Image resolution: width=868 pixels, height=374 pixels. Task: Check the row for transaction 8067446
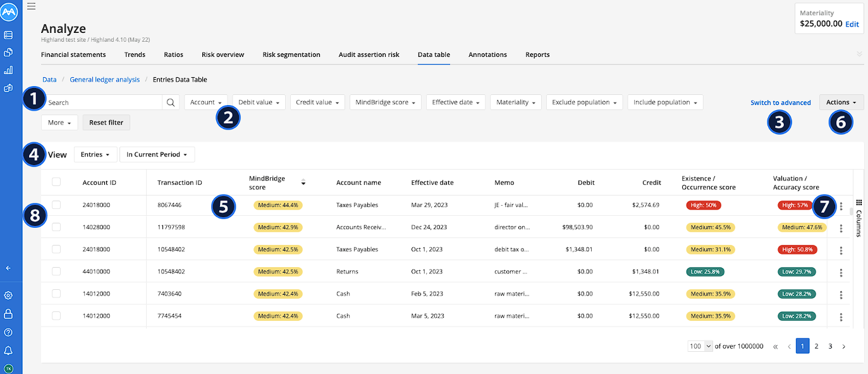(x=56, y=204)
